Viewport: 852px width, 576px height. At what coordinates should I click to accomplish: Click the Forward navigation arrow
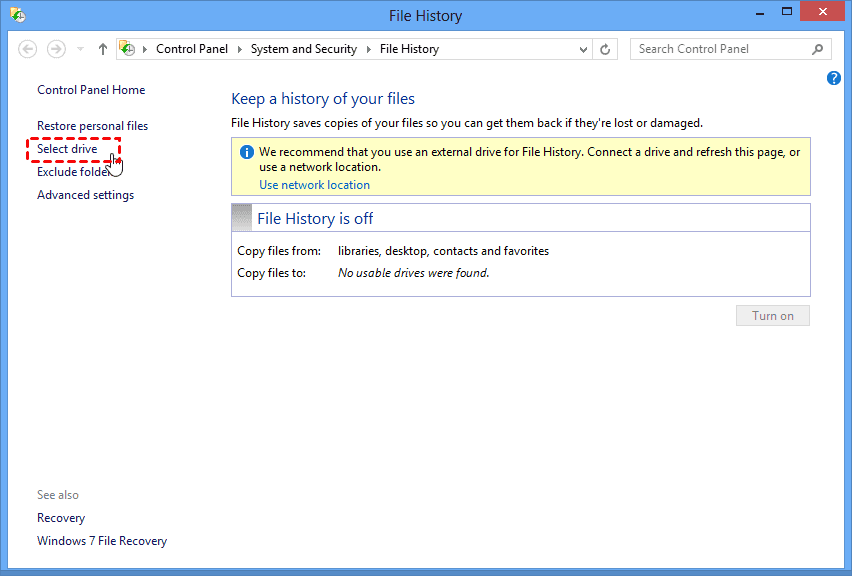click(56, 49)
